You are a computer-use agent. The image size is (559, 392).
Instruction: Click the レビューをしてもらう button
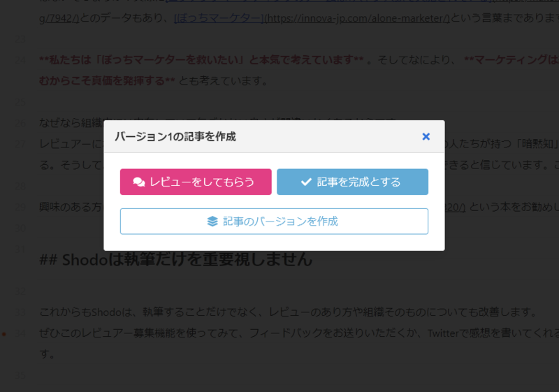(x=196, y=182)
